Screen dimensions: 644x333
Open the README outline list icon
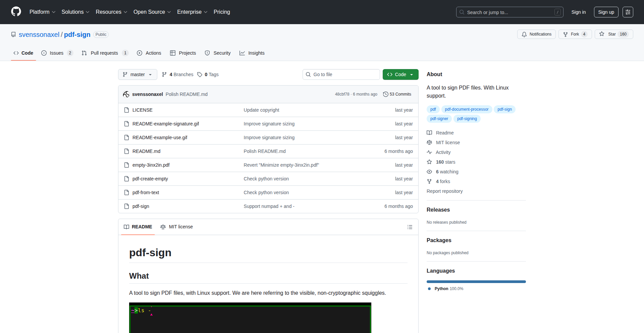tap(410, 227)
